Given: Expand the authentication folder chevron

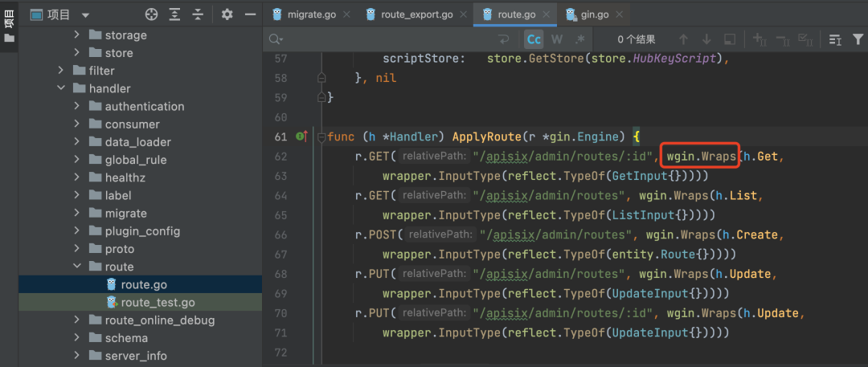Looking at the screenshot, I should (77, 106).
